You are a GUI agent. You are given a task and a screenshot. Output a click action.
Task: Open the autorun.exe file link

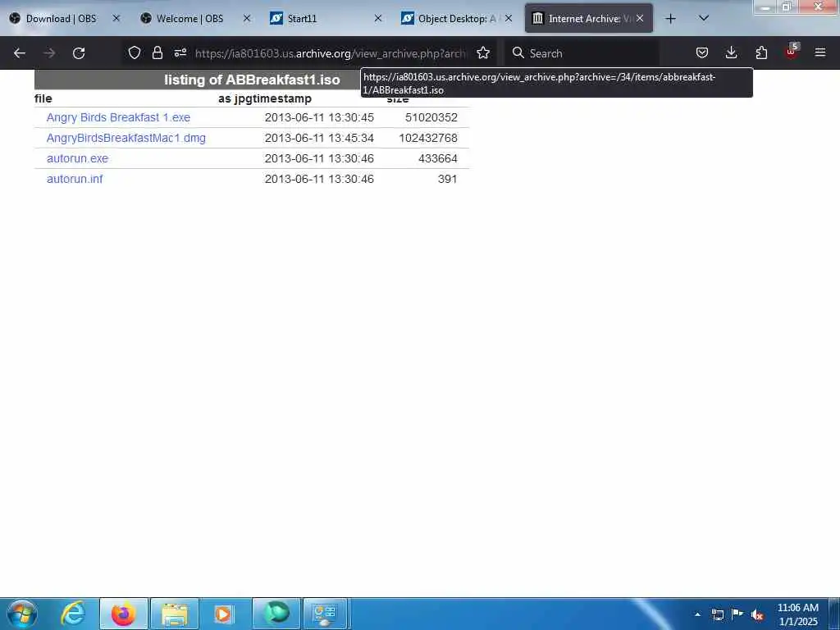[x=77, y=158]
